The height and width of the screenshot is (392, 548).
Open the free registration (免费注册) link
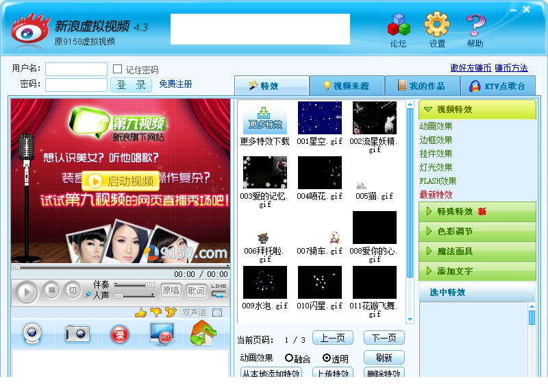[x=175, y=84]
